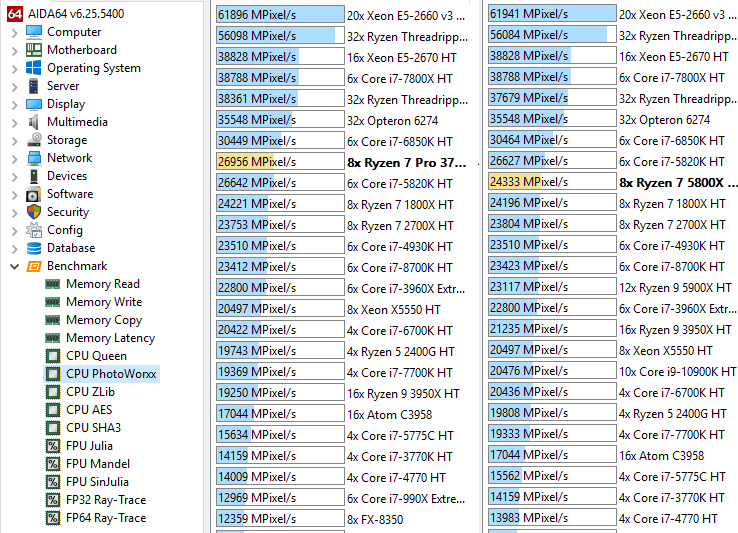738x533 pixels.
Task: Expand the Multimedia tree node
Action: tap(14, 123)
